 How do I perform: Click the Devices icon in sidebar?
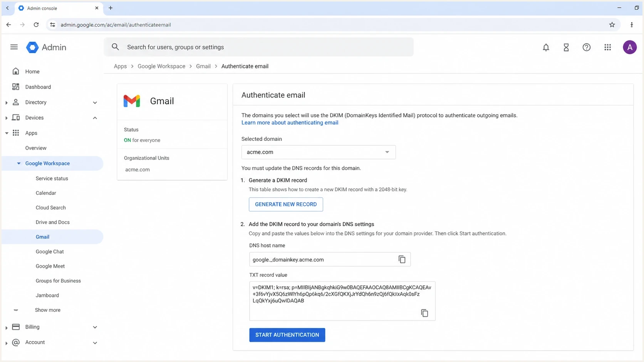click(16, 117)
